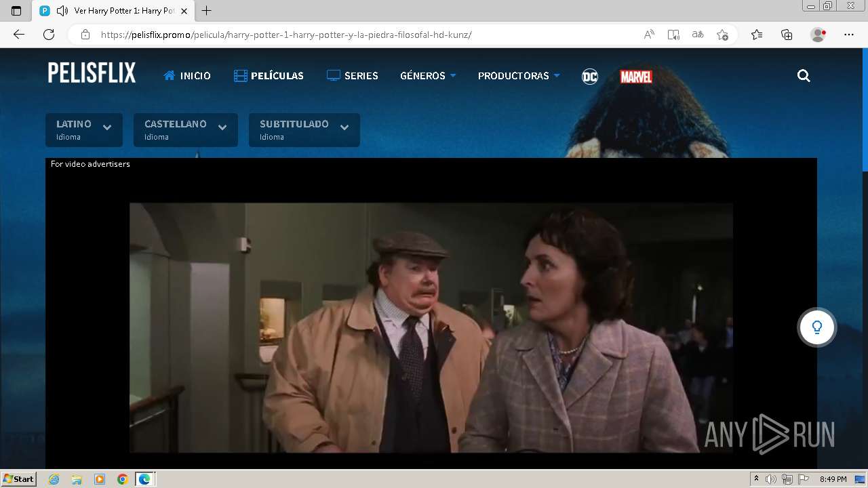Open Immersive Reader icon in address bar
The image size is (868, 488).
pyautogui.click(x=673, y=35)
